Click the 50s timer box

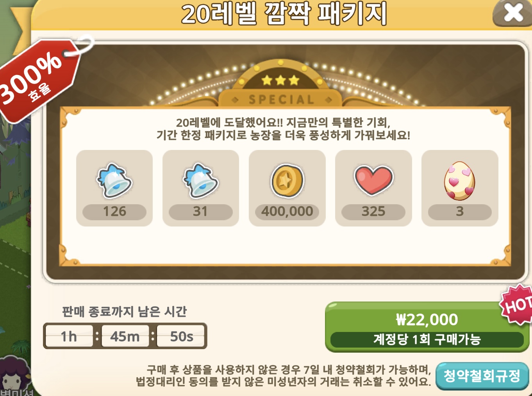click(181, 336)
